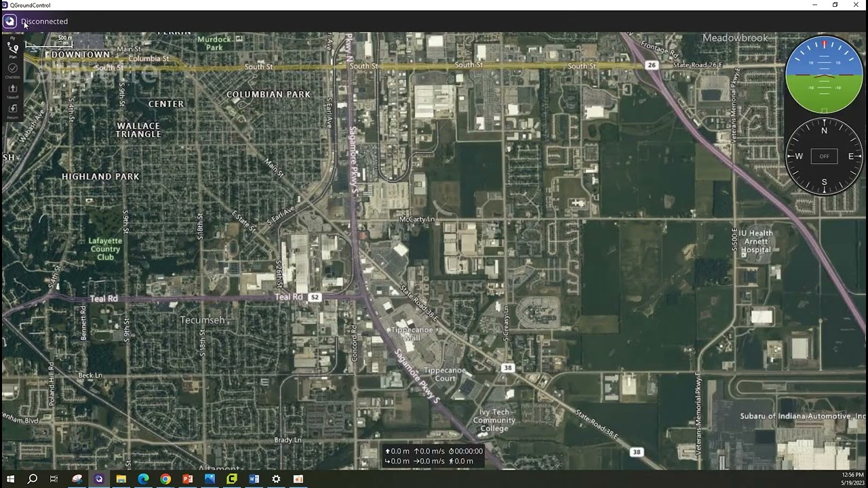Click the Tippecanoe Court map label
Viewport: 868px width, 488px height.
445,374
